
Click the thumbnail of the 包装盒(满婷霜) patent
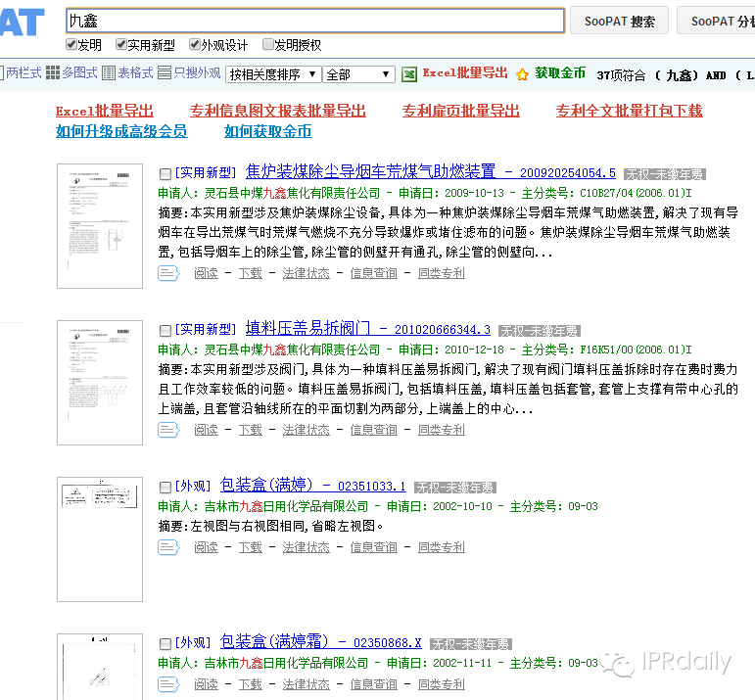(x=100, y=667)
